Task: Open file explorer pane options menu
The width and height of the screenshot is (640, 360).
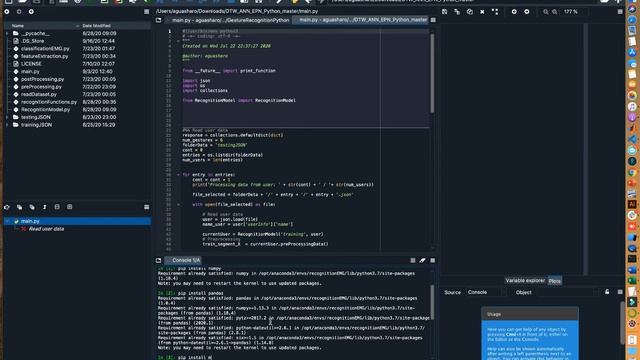Action: (x=147, y=12)
